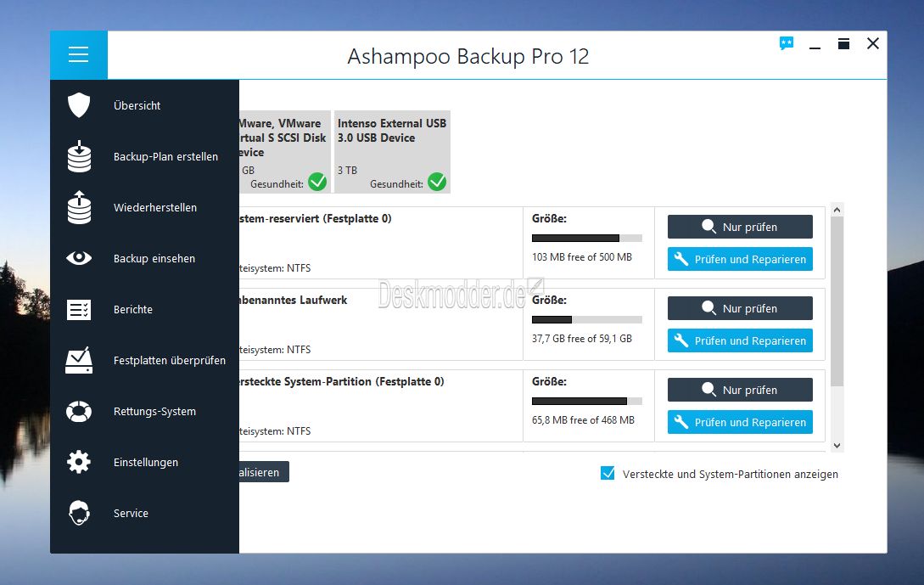Click Prüfen und Reparieren for System-reserviert partition

click(x=740, y=260)
